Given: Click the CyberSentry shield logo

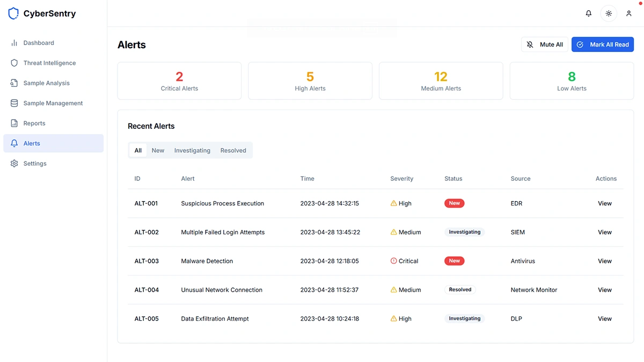Looking at the screenshot, I should click(13, 14).
